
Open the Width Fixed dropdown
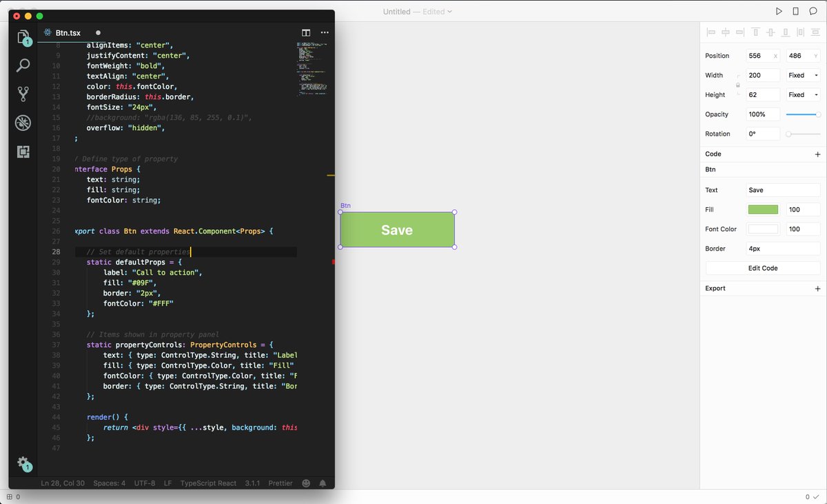click(x=804, y=75)
